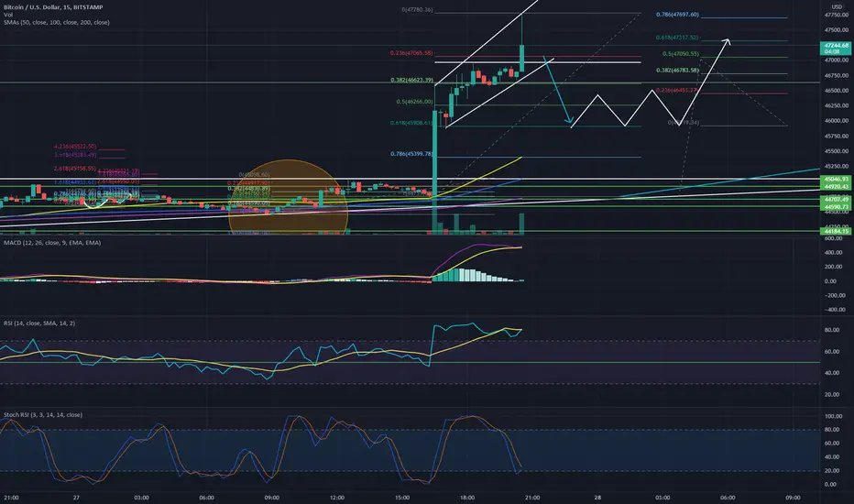
Task: Click the 400.00 MACD scale label
Action: pyautogui.click(x=833, y=253)
